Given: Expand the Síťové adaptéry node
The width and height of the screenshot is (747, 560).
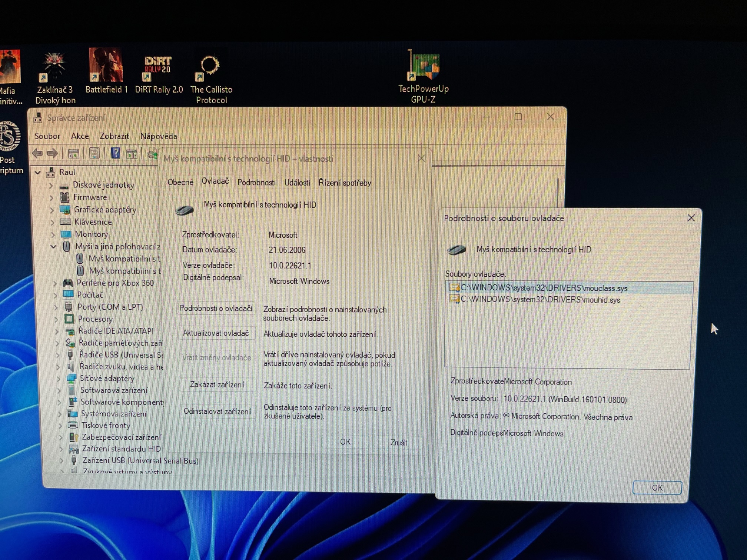Looking at the screenshot, I should pyautogui.click(x=59, y=379).
